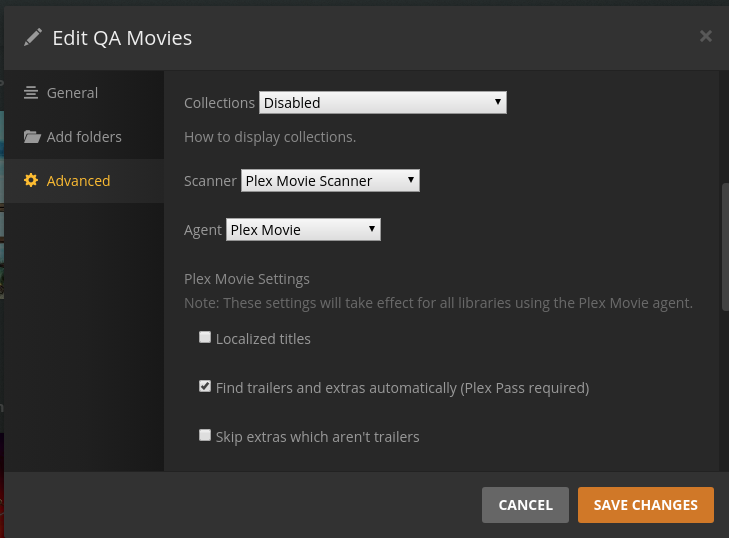
Task: Tick Skip extras which aren't trailers checkbox
Action: (205, 435)
